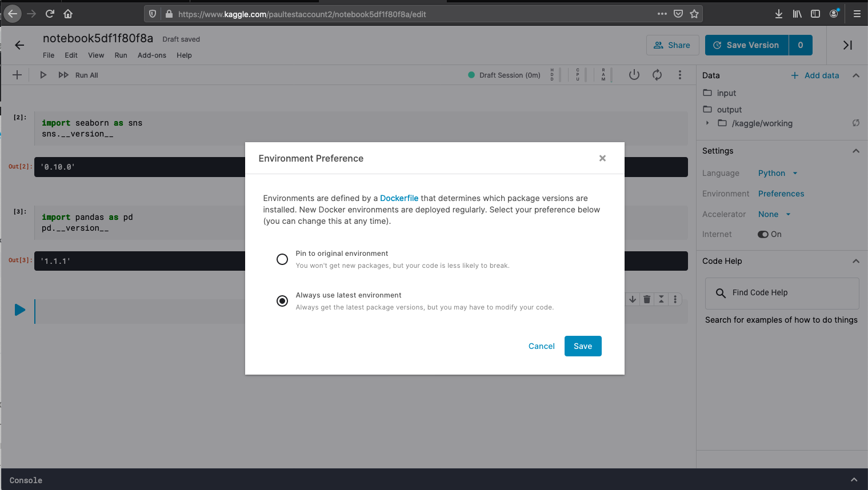Select Always use latest environment option

click(282, 301)
